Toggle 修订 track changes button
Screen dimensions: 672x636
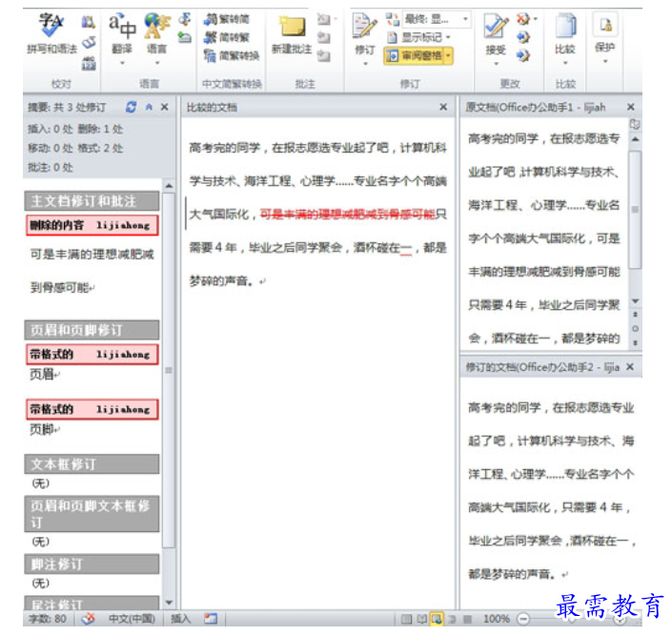365,34
